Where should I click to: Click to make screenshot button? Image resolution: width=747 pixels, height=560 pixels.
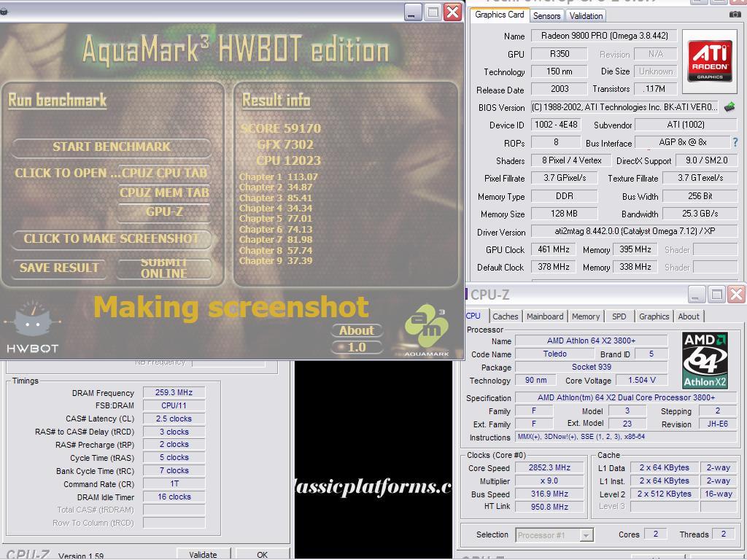point(112,238)
